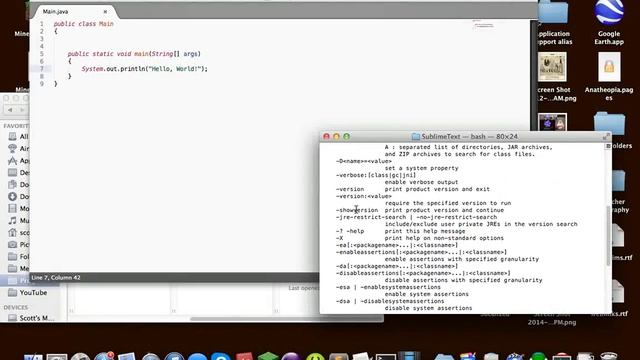The height and width of the screenshot is (360, 640).
Task: Close the Main.java tab
Action: coord(105,12)
